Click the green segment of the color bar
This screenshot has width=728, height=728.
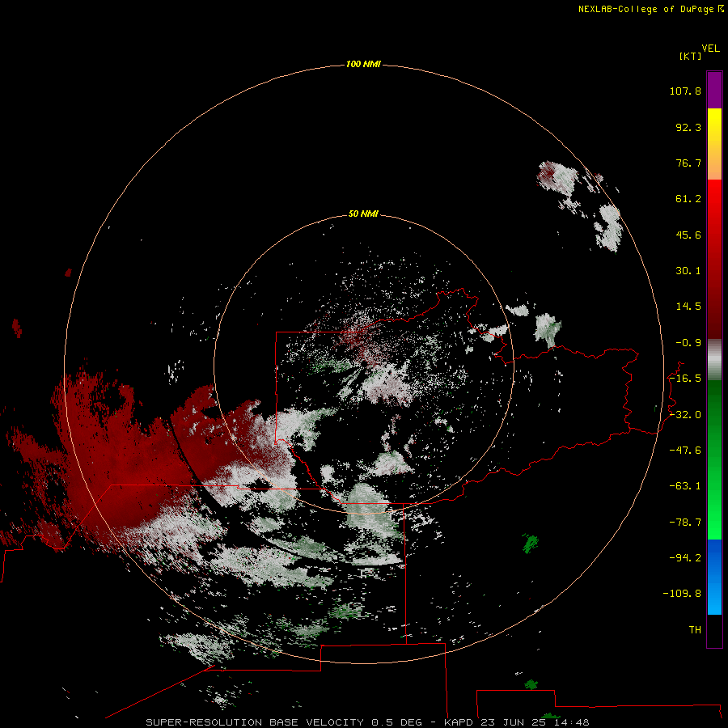pyautogui.click(x=714, y=459)
